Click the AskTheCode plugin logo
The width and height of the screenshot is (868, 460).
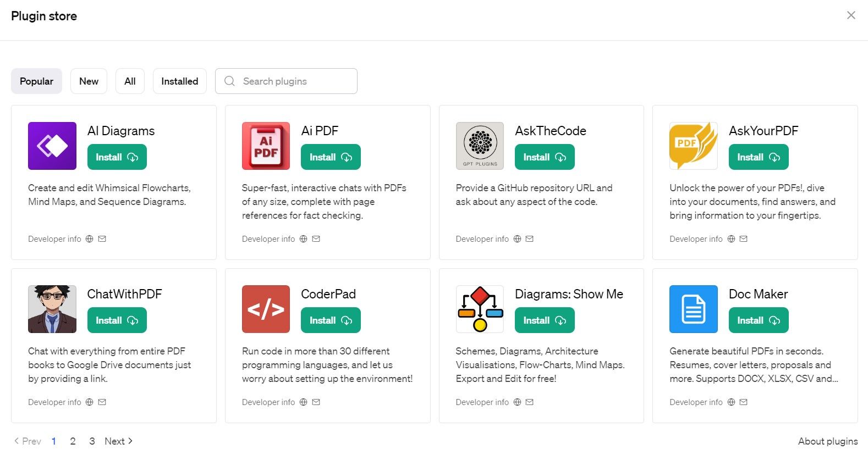click(x=480, y=146)
